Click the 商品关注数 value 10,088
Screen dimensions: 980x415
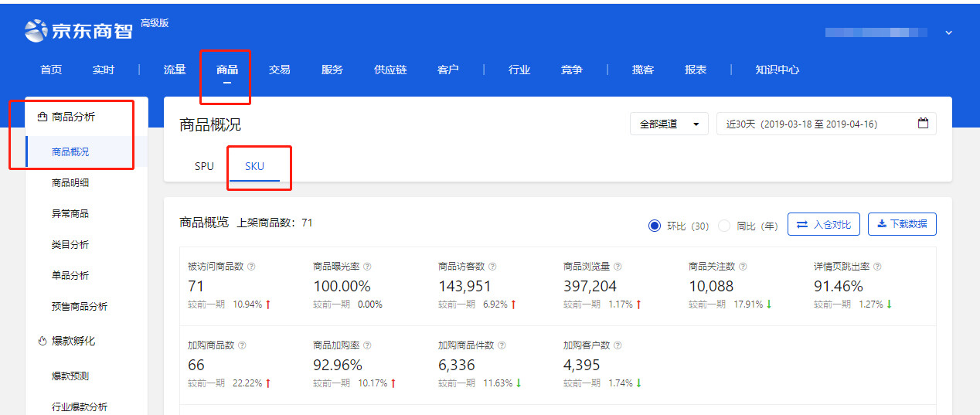click(712, 286)
